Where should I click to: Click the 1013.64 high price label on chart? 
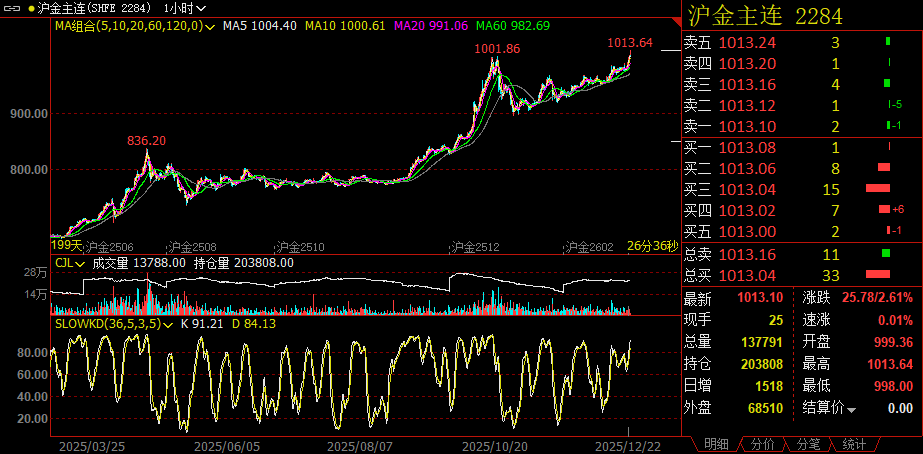[629, 43]
